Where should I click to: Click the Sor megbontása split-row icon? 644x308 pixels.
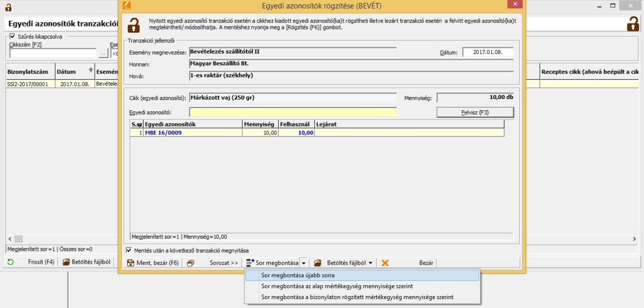pos(250,263)
